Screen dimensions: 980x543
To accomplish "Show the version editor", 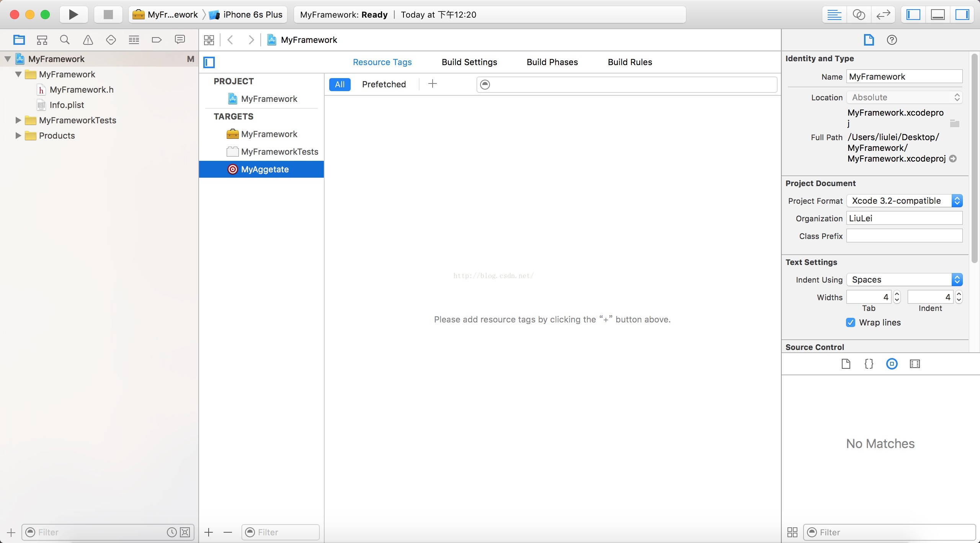I will (883, 15).
